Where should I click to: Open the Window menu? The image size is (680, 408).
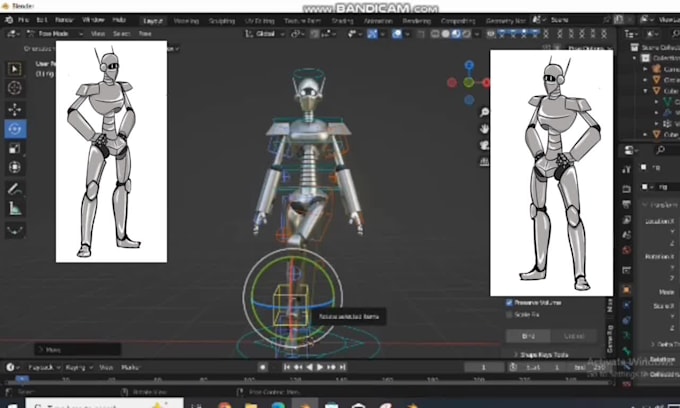click(x=93, y=20)
